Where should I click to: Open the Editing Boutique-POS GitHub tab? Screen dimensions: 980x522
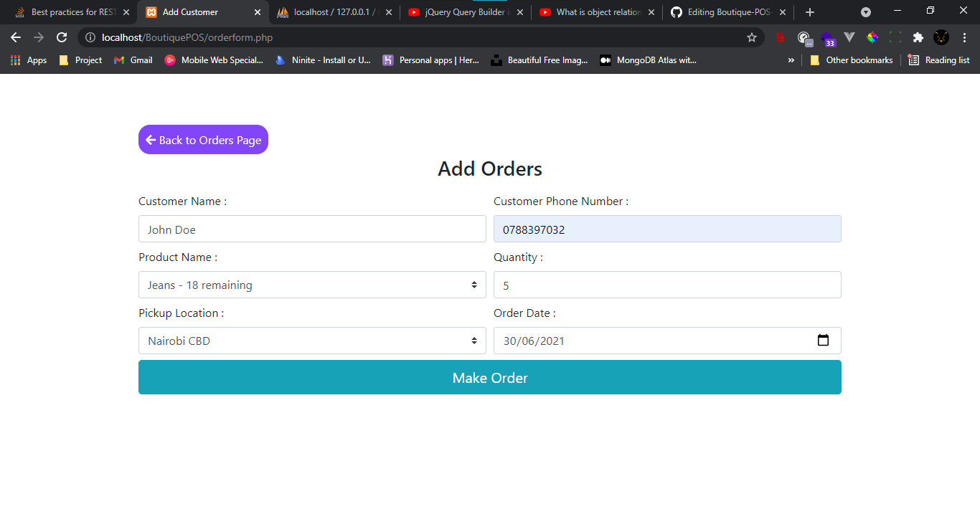click(x=725, y=12)
